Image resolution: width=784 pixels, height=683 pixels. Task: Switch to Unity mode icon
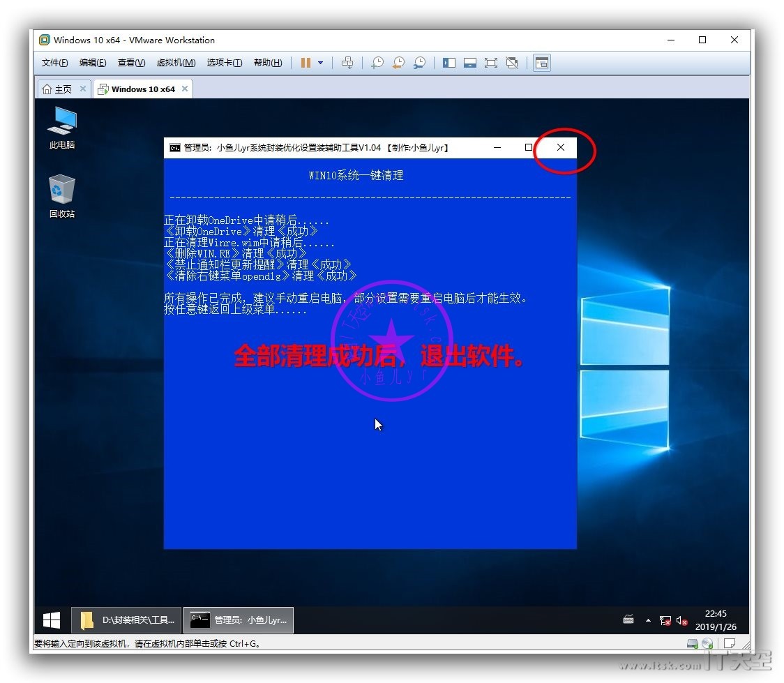click(x=512, y=63)
